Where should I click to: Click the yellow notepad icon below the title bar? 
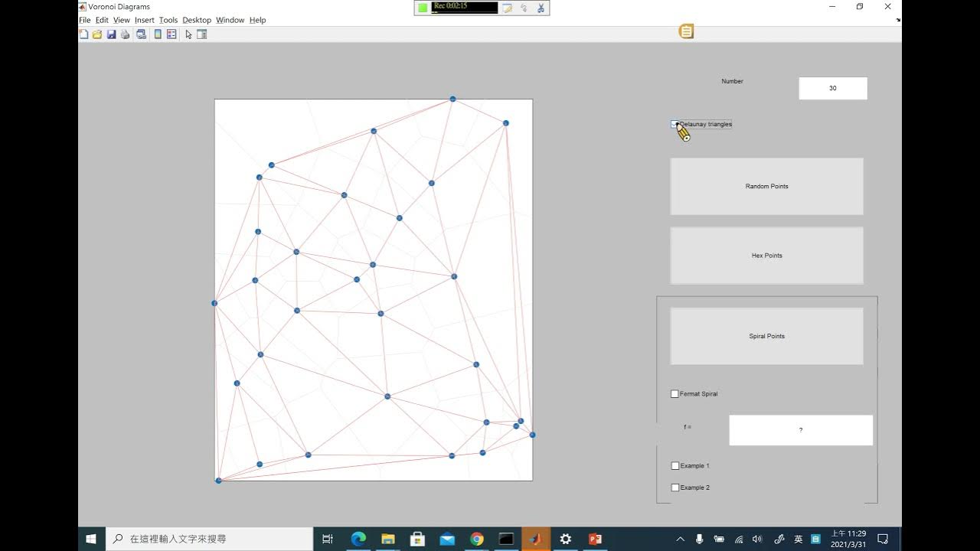click(686, 31)
